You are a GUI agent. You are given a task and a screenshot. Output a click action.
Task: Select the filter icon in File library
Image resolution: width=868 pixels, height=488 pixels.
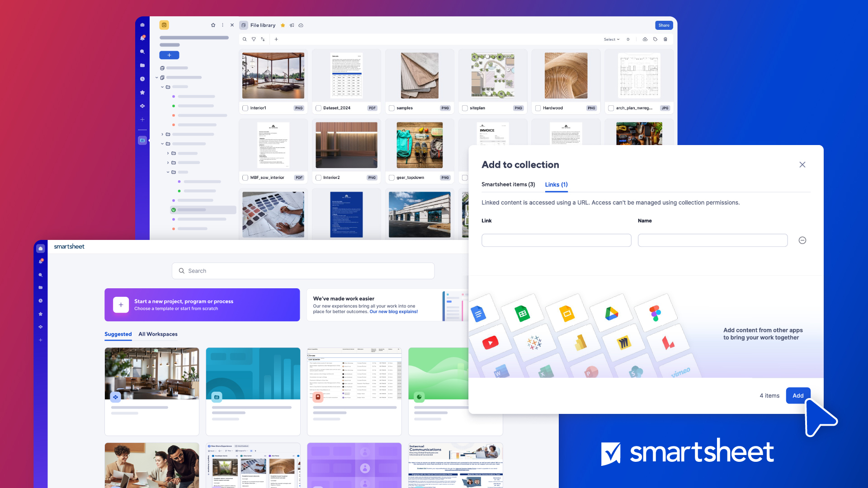[254, 39]
